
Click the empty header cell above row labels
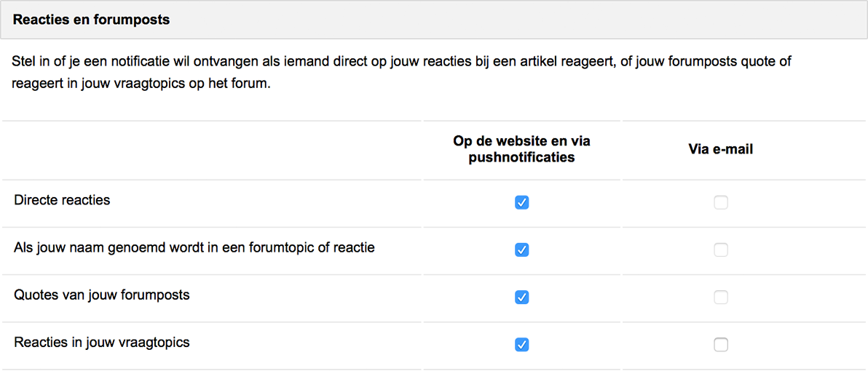(x=211, y=151)
